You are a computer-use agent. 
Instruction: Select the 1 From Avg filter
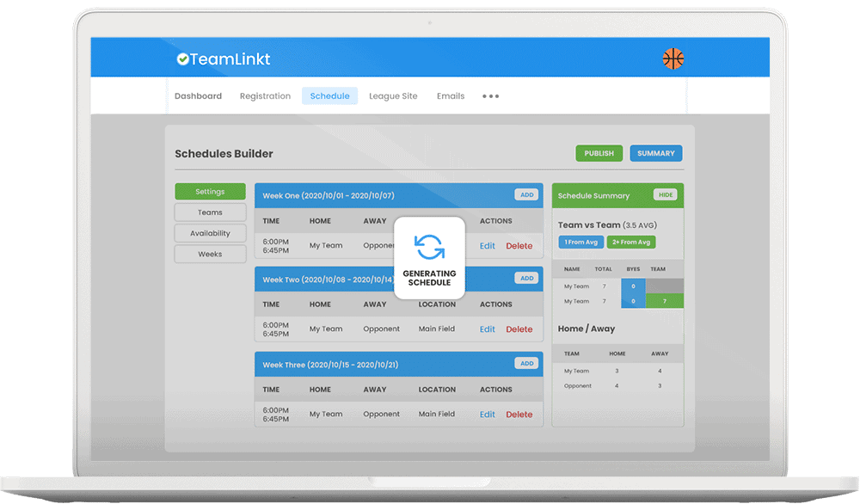click(x=580, y=242)
